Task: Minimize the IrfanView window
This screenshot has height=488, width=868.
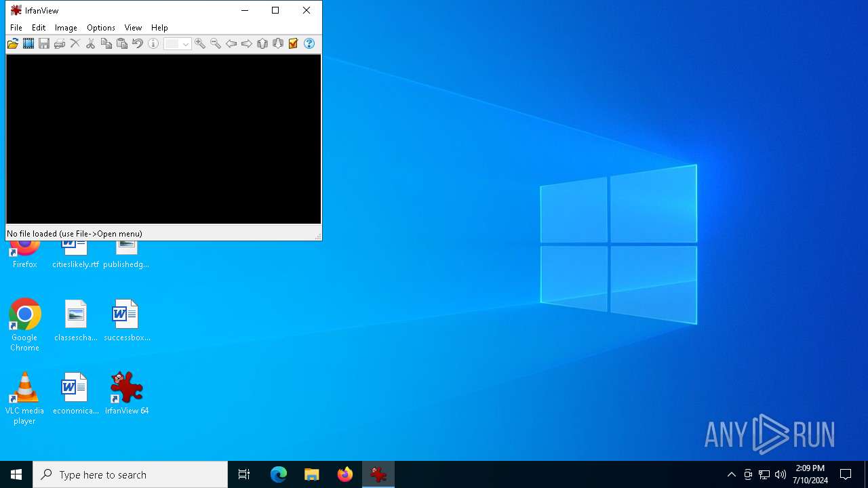Action: (244, 10)
